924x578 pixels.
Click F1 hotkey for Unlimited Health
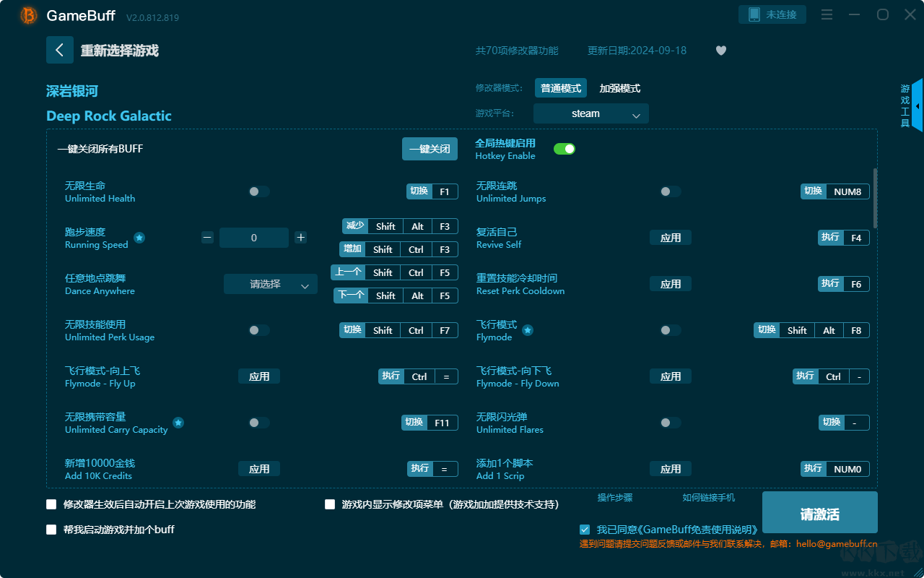coord(445,191)
